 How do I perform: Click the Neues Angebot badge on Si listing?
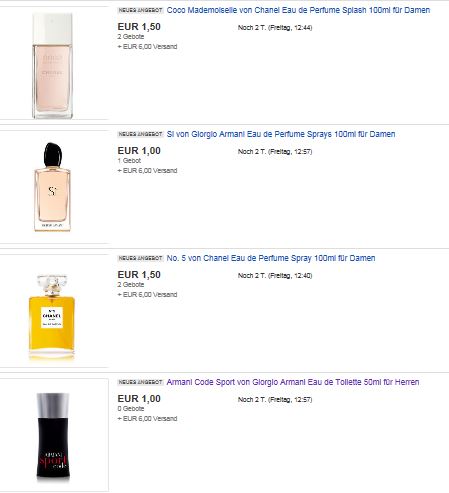(140, 134)
